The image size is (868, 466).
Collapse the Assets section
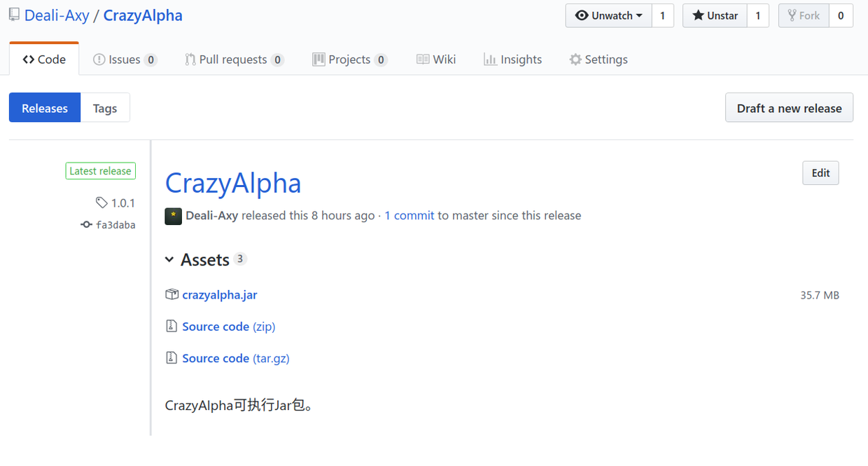point(169,259)
